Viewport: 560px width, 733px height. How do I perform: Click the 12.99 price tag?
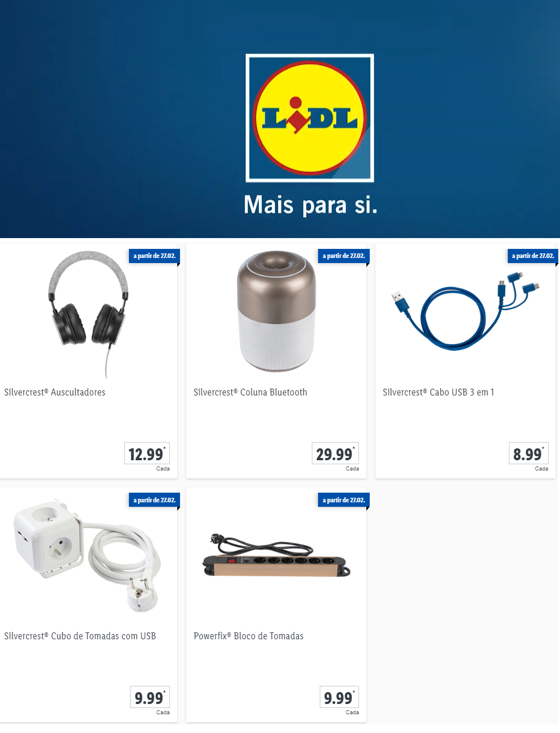coord(147,453)
